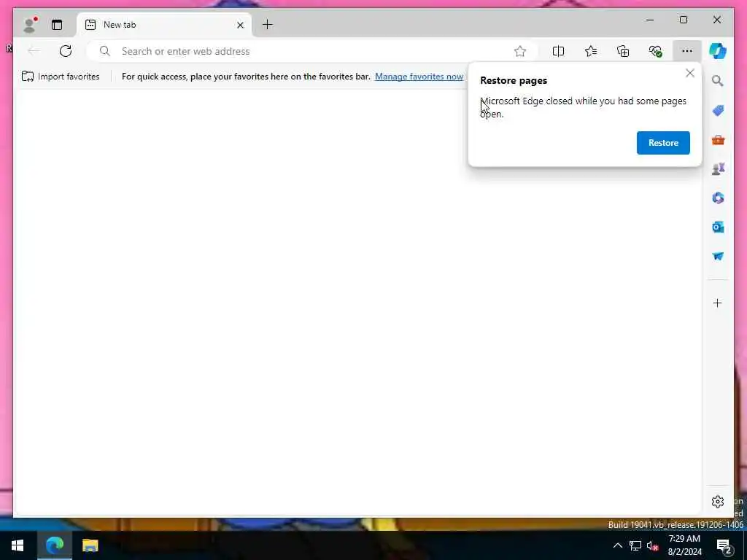The height and width of the screenshot is (560, 747).
Task: Open Settings and more three-dot menu
Action: (687, 51)
